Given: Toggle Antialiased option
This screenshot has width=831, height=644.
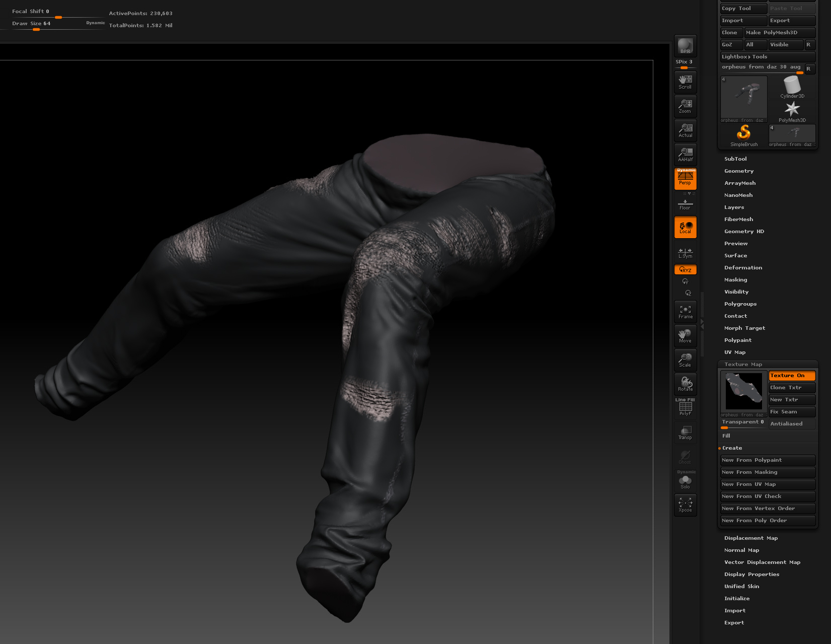Looking at the screenshot, I should [x=792, y=424].
